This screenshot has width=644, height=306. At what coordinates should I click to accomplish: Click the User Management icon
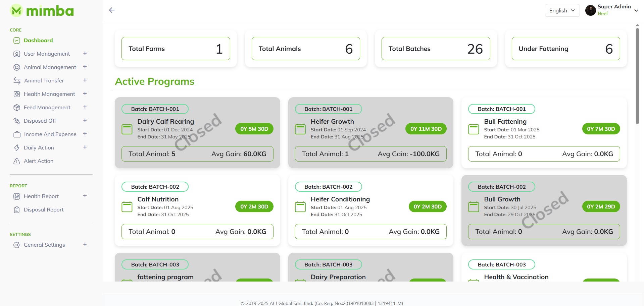click(17, 54)
